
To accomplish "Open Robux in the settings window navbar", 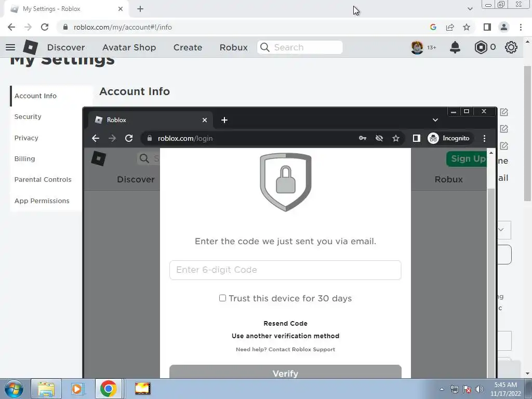I will coord(233,47).
